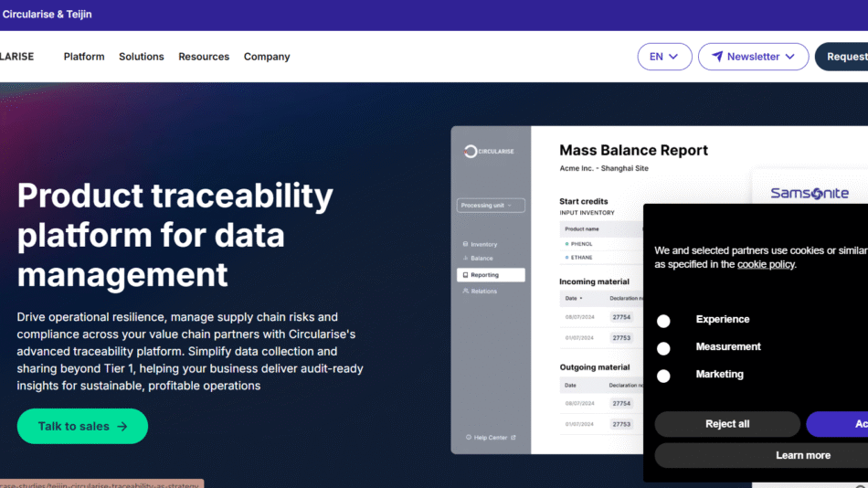
Task: Click the Balance icon in the mockup sidebar
Action: (466, 259)
